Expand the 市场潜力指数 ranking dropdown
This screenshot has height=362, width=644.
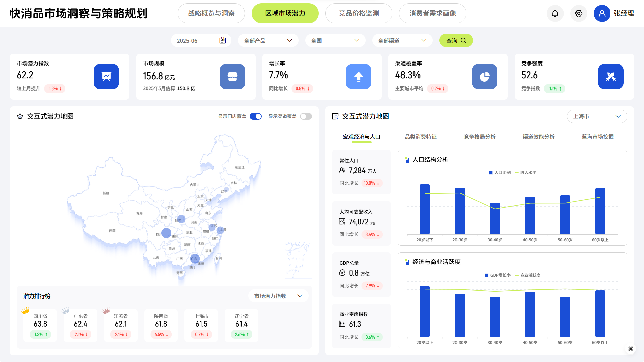[278, 296]
